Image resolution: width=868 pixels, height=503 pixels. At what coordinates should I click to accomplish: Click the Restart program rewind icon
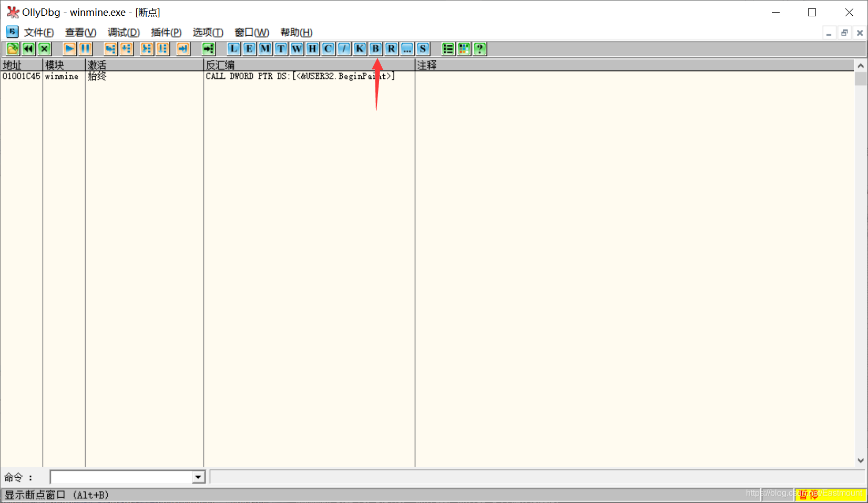(28, 49)
